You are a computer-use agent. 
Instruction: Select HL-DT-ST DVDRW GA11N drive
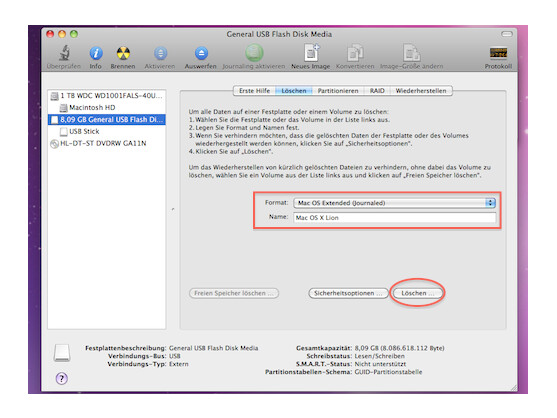tap(107, 143)
